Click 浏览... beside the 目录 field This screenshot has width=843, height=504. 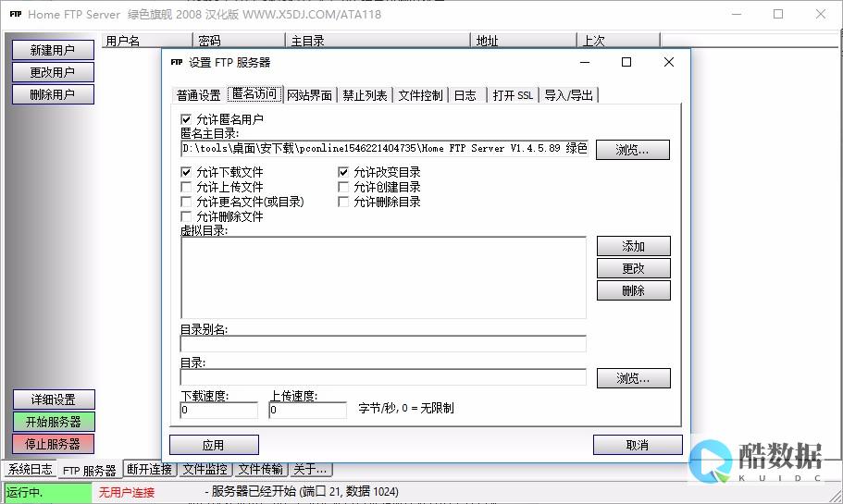click(x=633, y=378)
